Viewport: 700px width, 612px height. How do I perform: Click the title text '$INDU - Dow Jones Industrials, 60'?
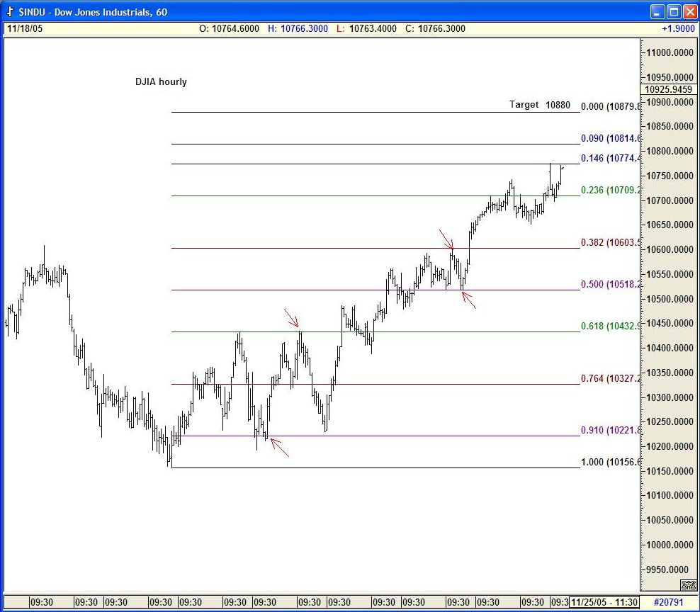point(93,12)
